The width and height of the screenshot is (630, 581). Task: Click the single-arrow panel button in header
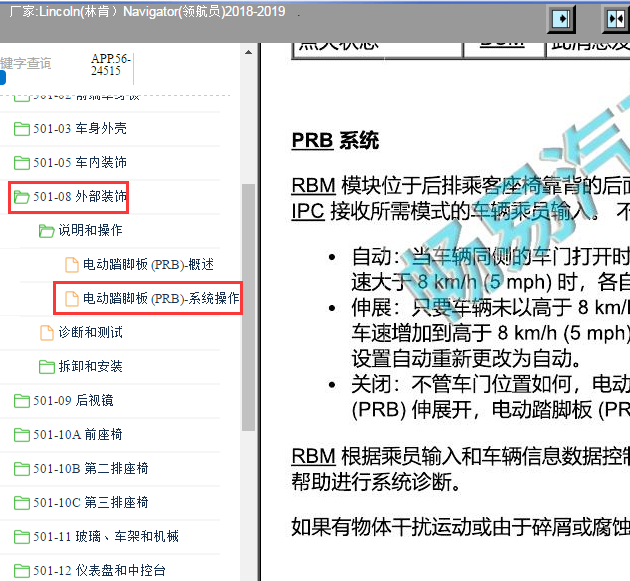pyautogui.click(x=561, y=19)
